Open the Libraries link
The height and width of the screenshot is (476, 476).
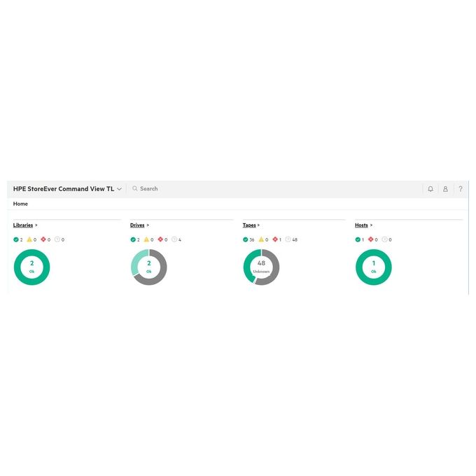pyautogui.click(x=23, y=225)
